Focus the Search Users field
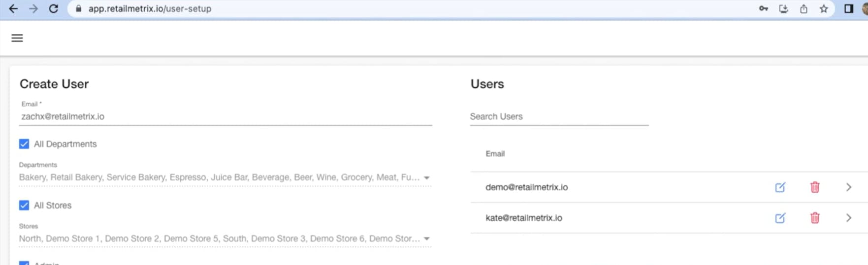 559,117
